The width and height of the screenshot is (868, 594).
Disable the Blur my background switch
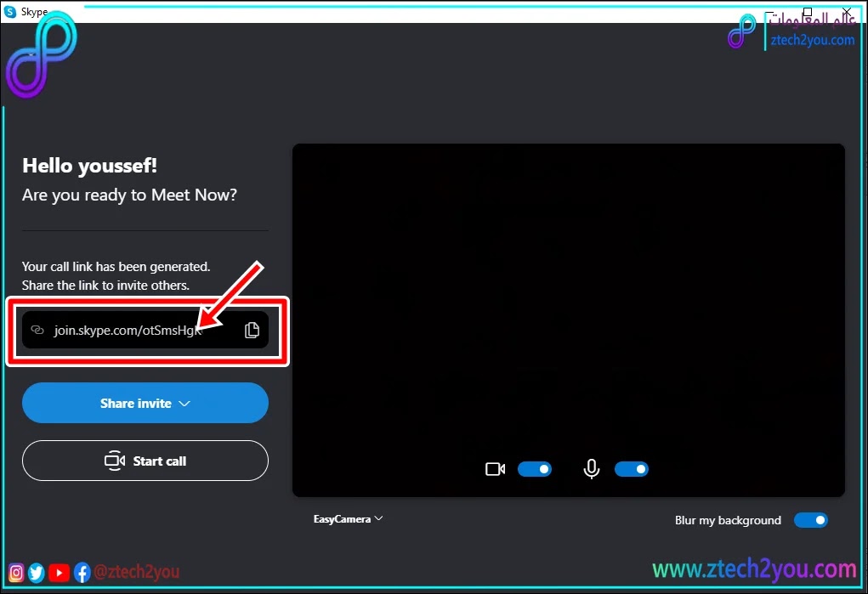click(810, 520)
